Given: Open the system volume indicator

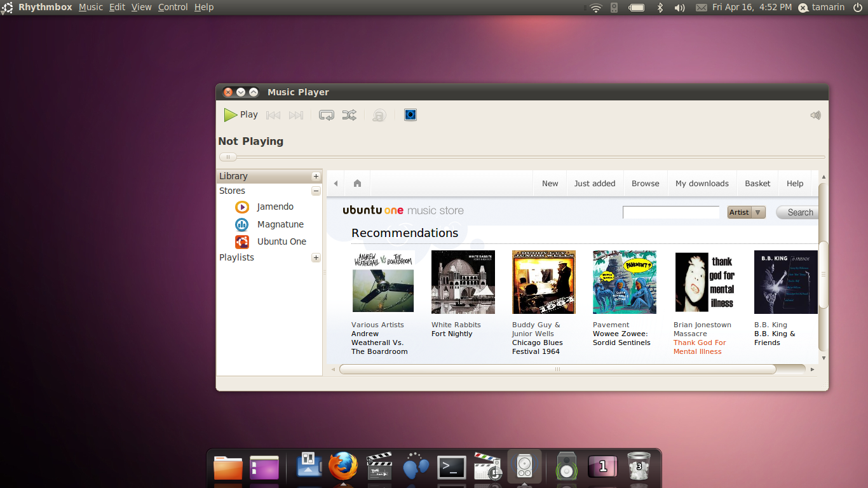Looking at the screenshot, I should point(679,8).
